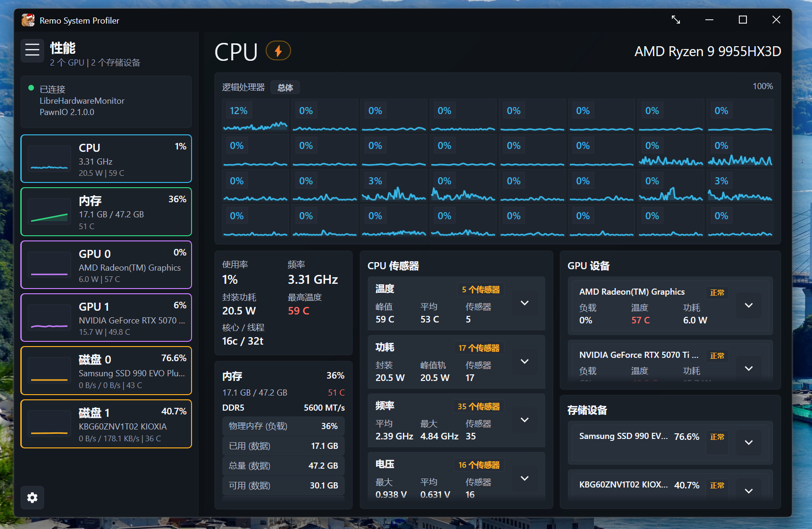
Task: Click the 17 个传感器 badge
Action: [x=479, y=348]
